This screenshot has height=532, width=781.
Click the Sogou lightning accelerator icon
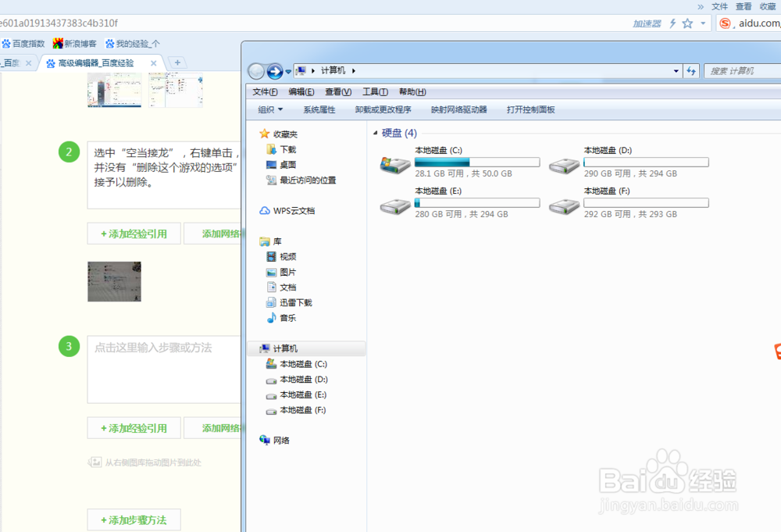(x=673, y=23)
